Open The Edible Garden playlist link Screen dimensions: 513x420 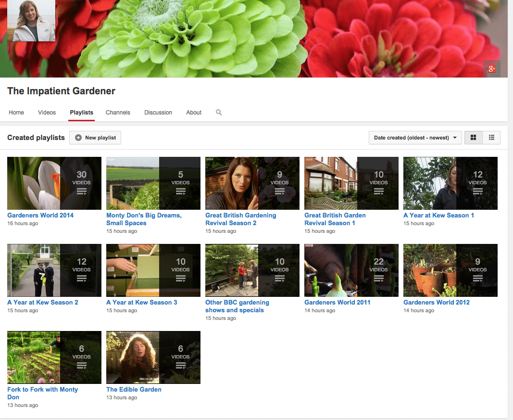click(x=134, y=389)
